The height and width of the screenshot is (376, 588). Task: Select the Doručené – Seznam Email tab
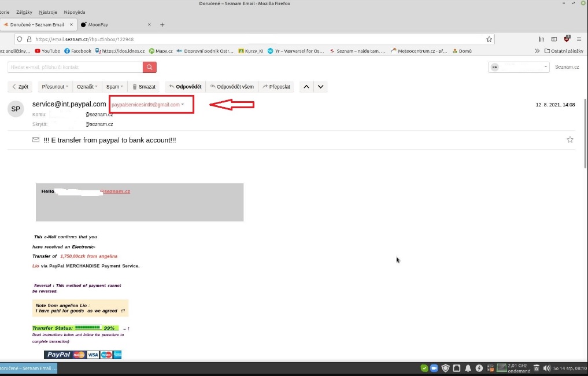tap(37, 25)
